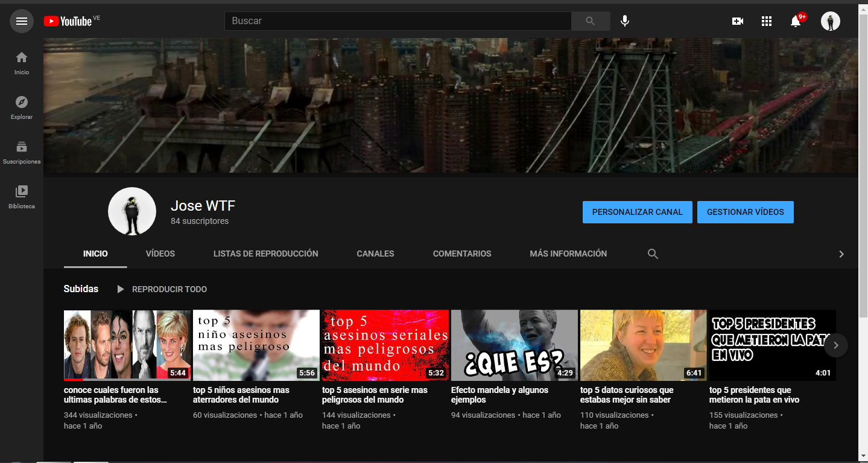Click '344 visualizaciones' text
Viewport: 868px width, 463px height.
click(98, 415)
